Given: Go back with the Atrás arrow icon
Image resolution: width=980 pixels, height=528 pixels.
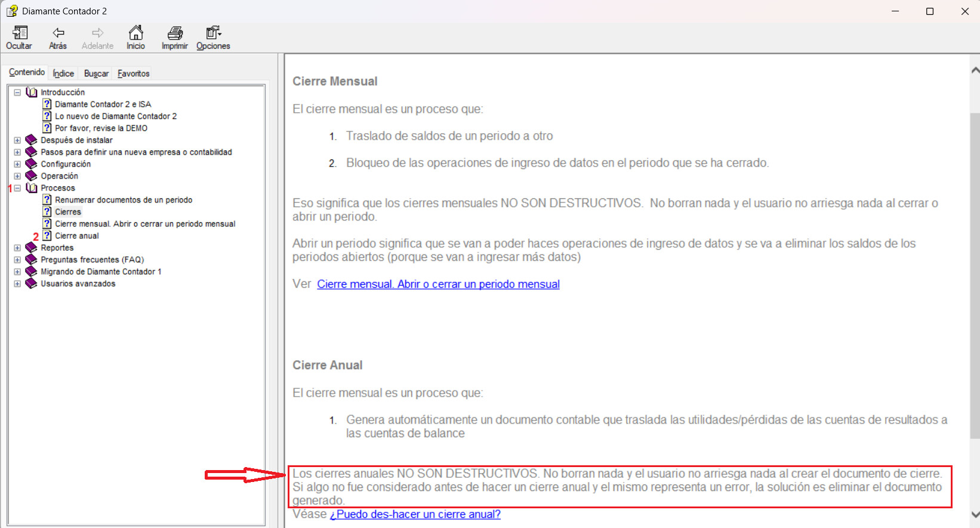Looking at the screenshot, I should (x=58, y=33).
